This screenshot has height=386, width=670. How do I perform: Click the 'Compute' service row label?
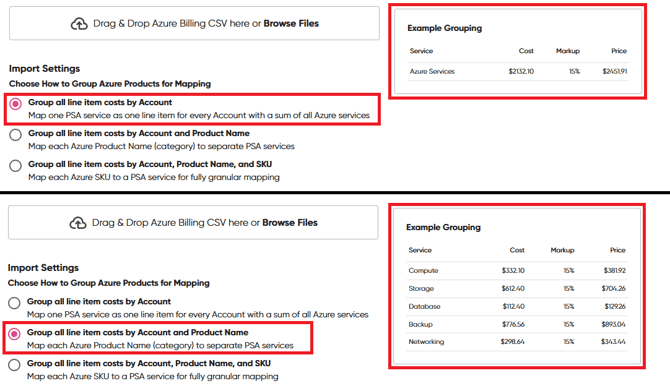tap(423, 271)
